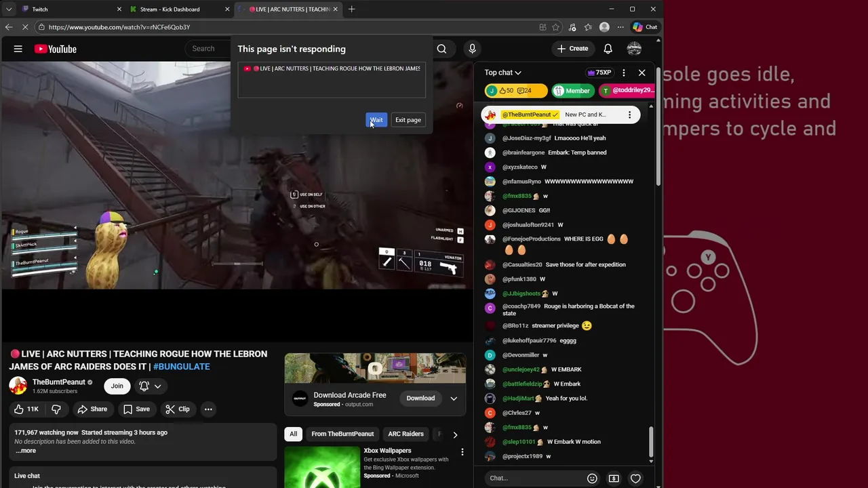
Task: Open the @toddriley29 pink super chat chip
Action: (627, 91)
